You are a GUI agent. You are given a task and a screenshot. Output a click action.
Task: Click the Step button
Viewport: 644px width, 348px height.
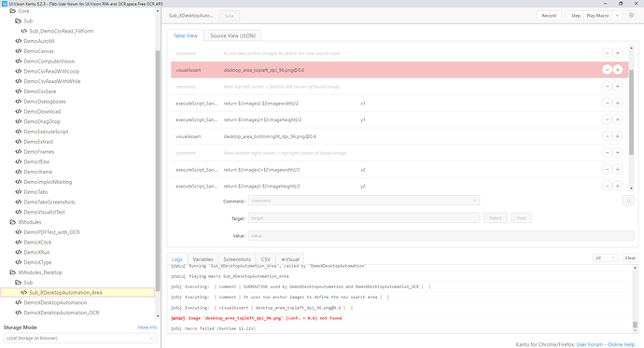576,16
